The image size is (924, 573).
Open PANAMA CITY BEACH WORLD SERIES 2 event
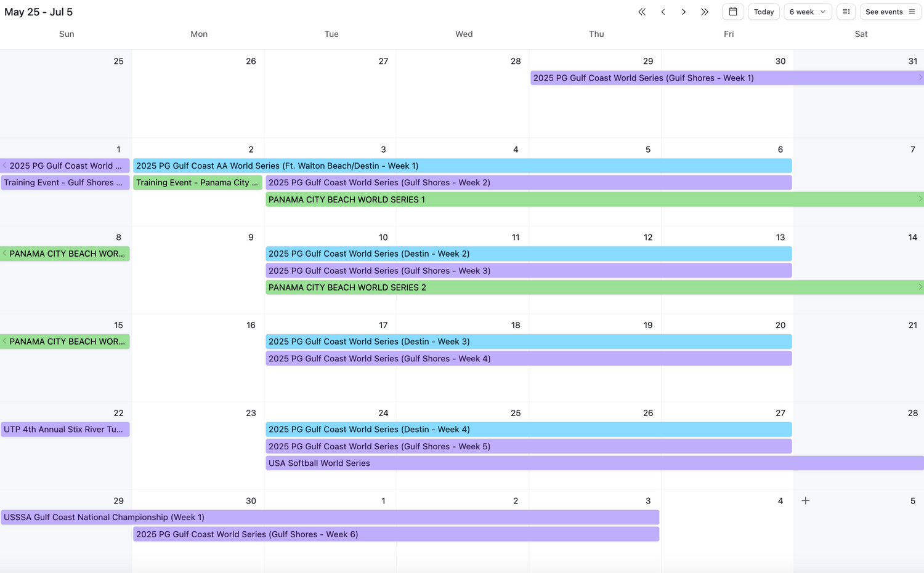pos(594,287)
